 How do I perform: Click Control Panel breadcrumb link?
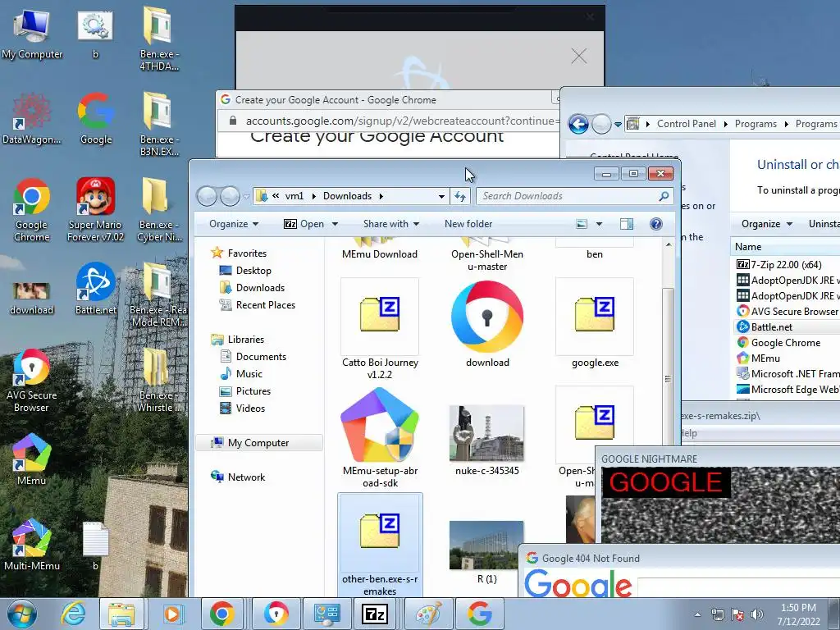(687, 124)
